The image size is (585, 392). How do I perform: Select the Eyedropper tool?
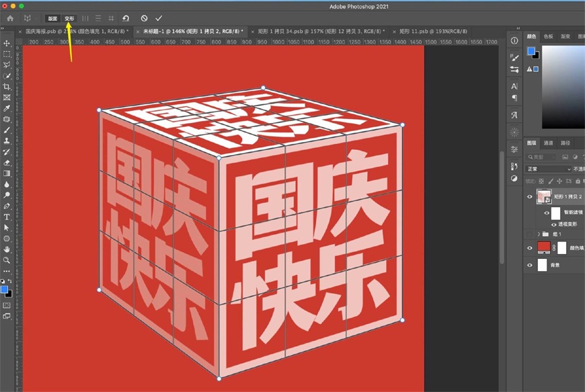click(x=7, y=108)
